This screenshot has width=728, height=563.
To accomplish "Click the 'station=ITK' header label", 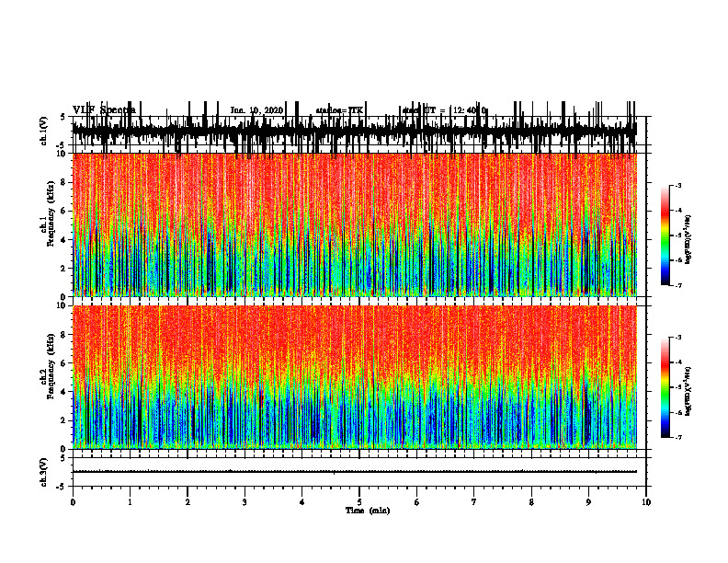I will (339, 110).
